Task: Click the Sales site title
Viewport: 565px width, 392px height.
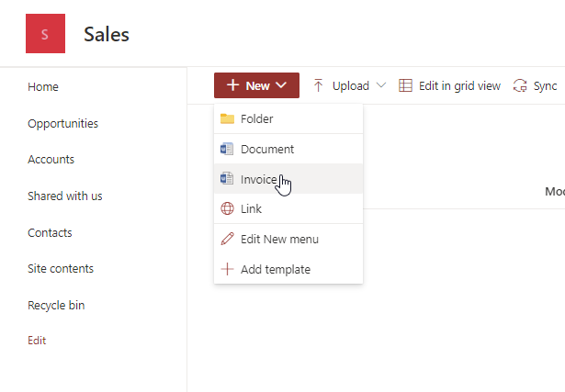Action: point(107,35)
